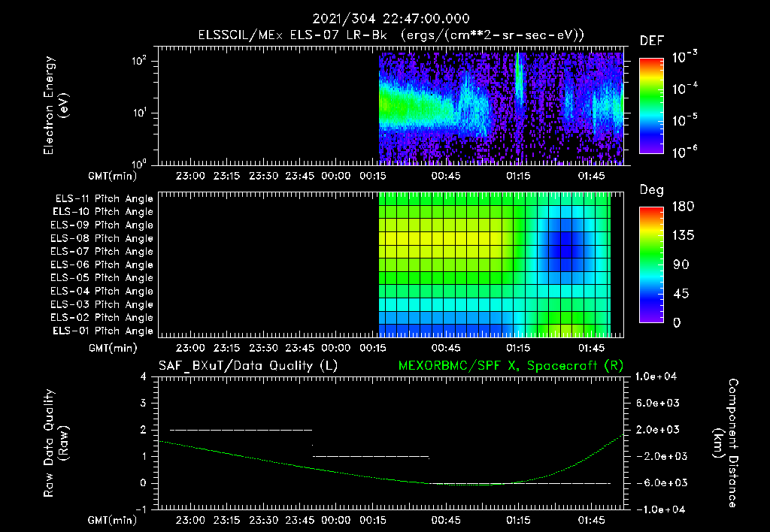Select the Deg colorbar label
Screen dimensions: 770x532
651,190
